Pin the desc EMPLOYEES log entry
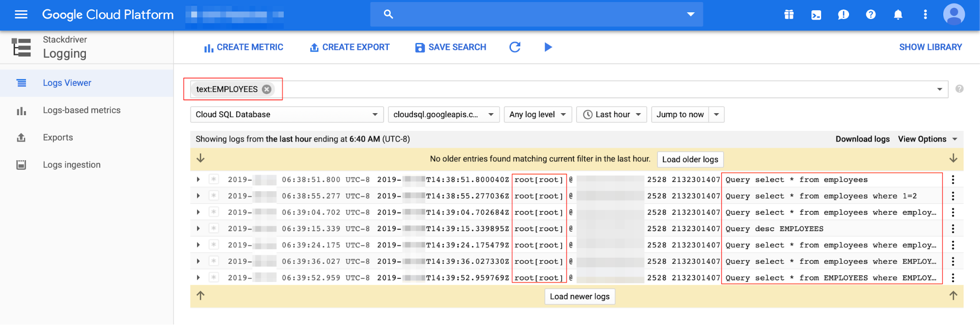980x325 pixels. click(x=214, y=228)
